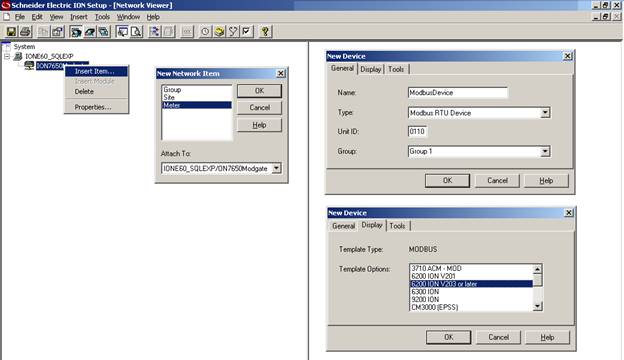Screen dimensions: 624x360
Task: Select the IONE60_SQLEXP tree item
Action: tap(49, 56)
